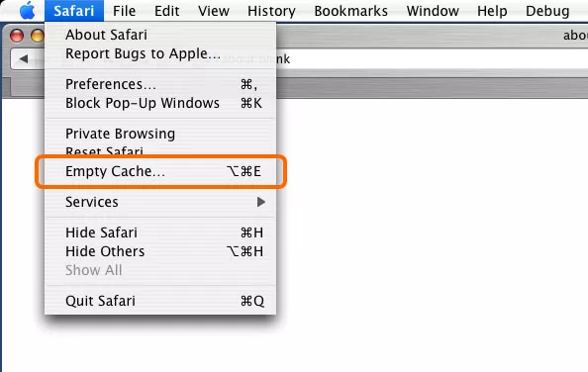Image resolution: width=588 pixels, height=372 pixels.
Task: Select Quit Safari
Action: click(160, 301)
